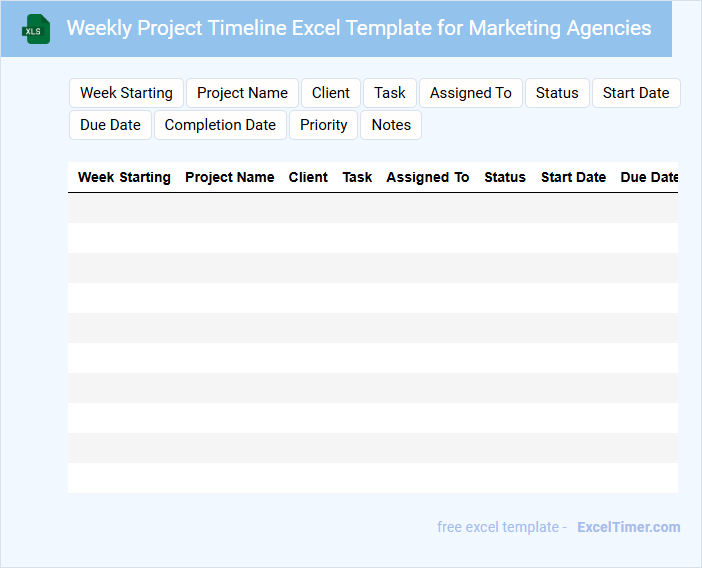Select the Client tag button
Image resolution: width=702 pixels, height=568 pixels.
click(330, 93)
